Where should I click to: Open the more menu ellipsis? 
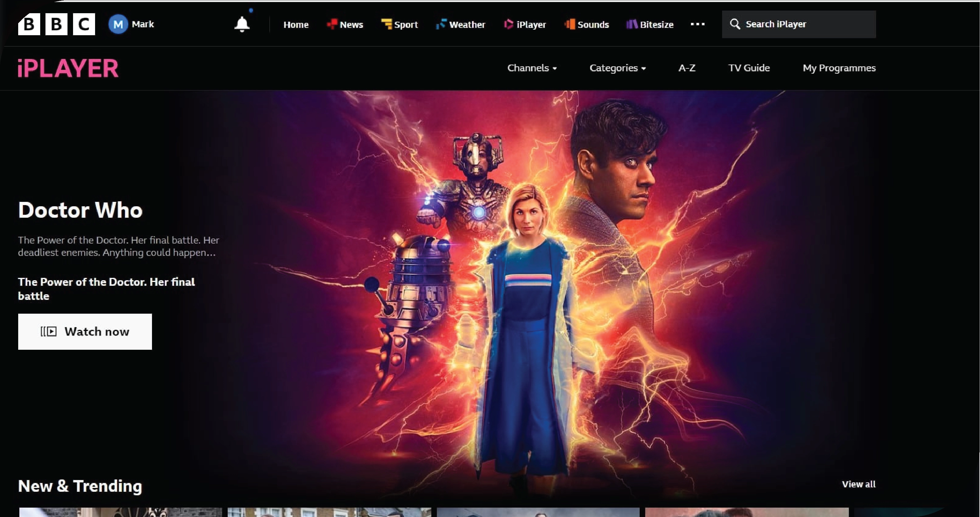click(697, 24)
